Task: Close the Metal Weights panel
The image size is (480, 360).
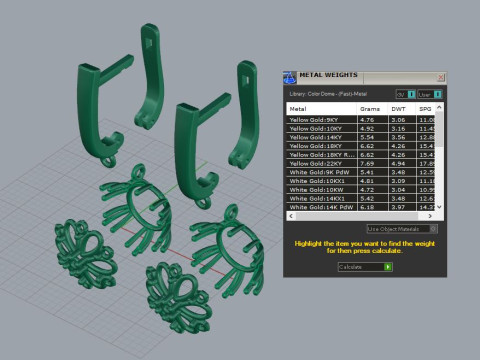Action: point(441,77)
